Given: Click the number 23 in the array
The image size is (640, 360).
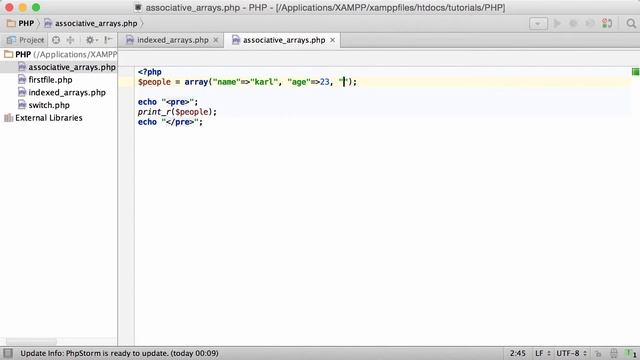Looking at the screenshot, I should click(324, 82).
